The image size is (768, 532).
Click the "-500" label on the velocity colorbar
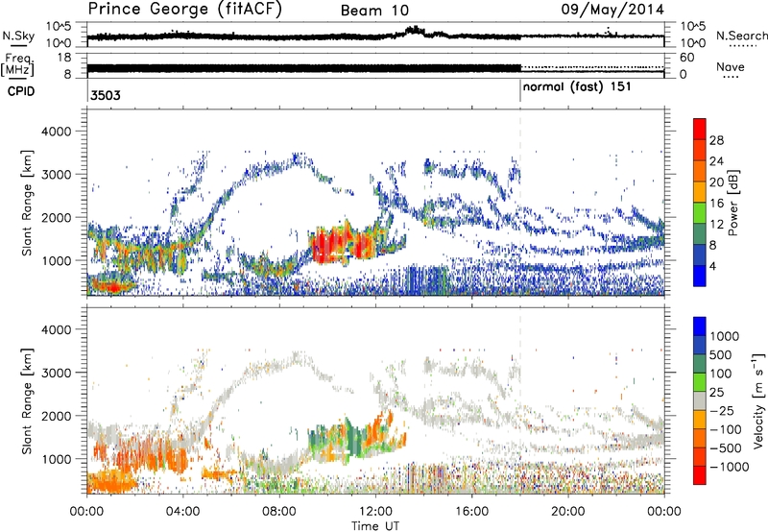click(x=726, y=448)
